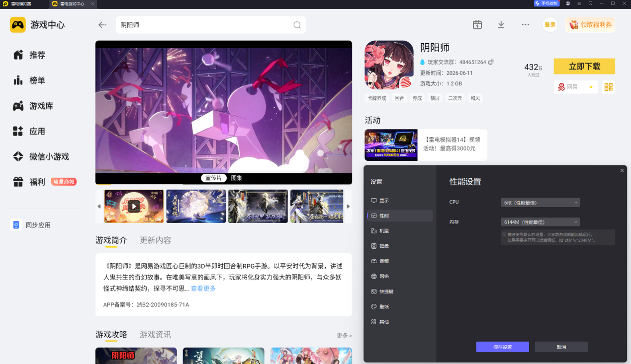Click the 和风 tag
The image size is (631, 364).
[x=475, y=98]
